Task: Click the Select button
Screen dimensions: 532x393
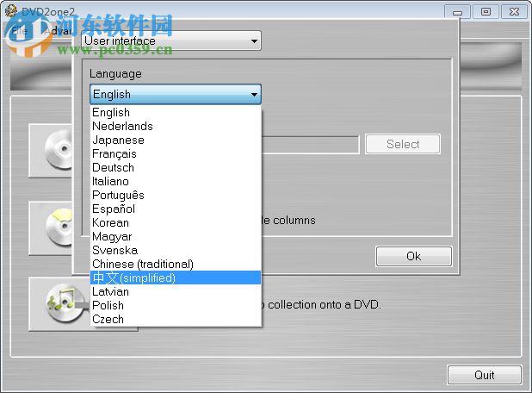Action: pyautogui.click(x=403, y=144)
